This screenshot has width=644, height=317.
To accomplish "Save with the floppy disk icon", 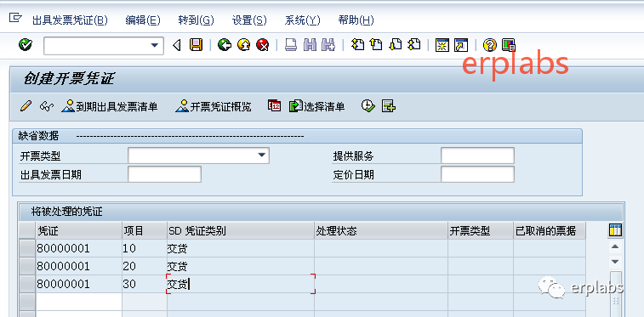I will [x=196, y=45].
